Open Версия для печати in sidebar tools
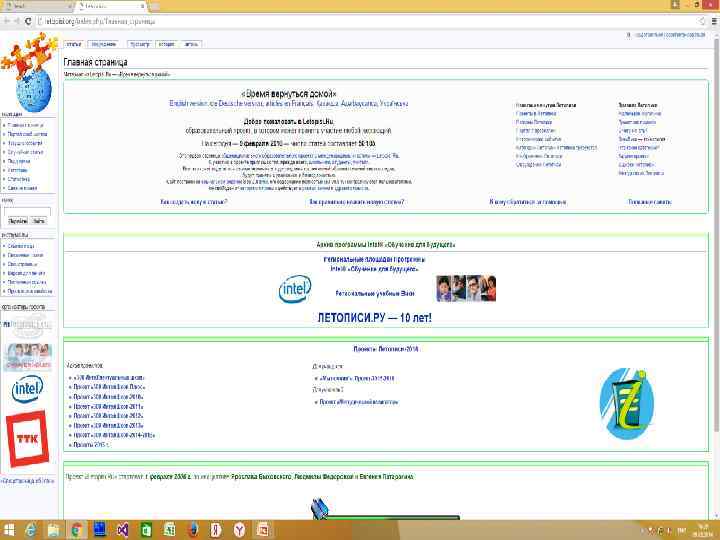This screenshot has height=540, width=720. pyautogui.click(x=26, y=273)
